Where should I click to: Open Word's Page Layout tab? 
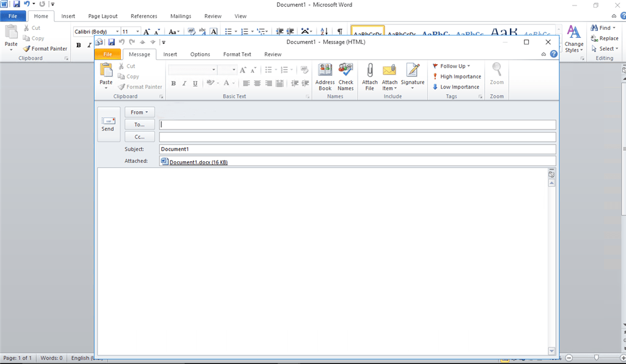coord(103,16)
